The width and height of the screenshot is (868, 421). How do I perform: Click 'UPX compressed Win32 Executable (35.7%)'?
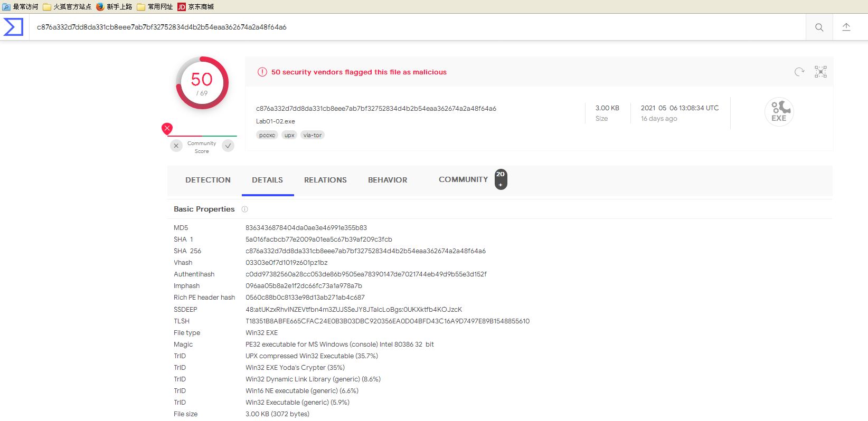(312, 356)
